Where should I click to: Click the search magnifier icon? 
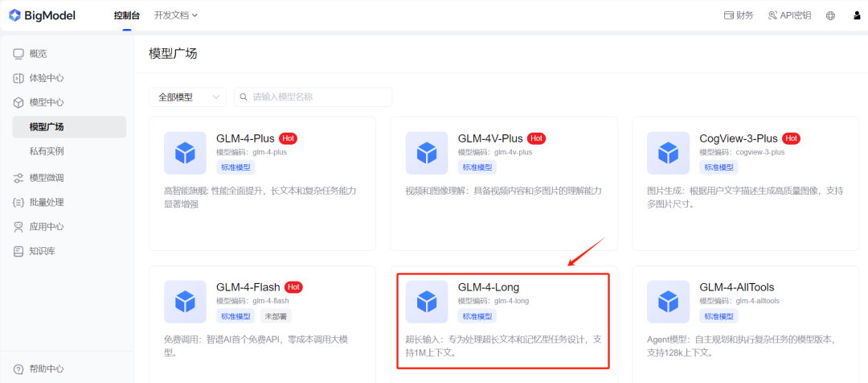point(244,97)
